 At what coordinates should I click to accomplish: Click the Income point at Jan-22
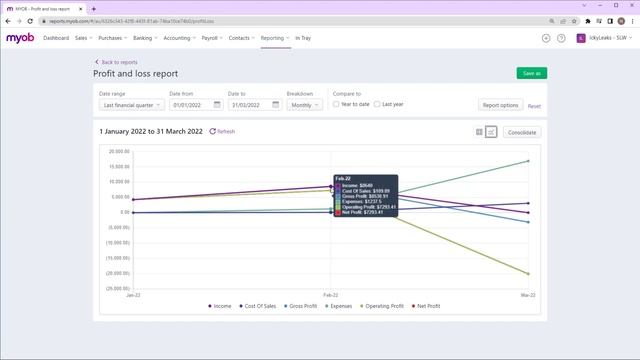tap(133, 200)
